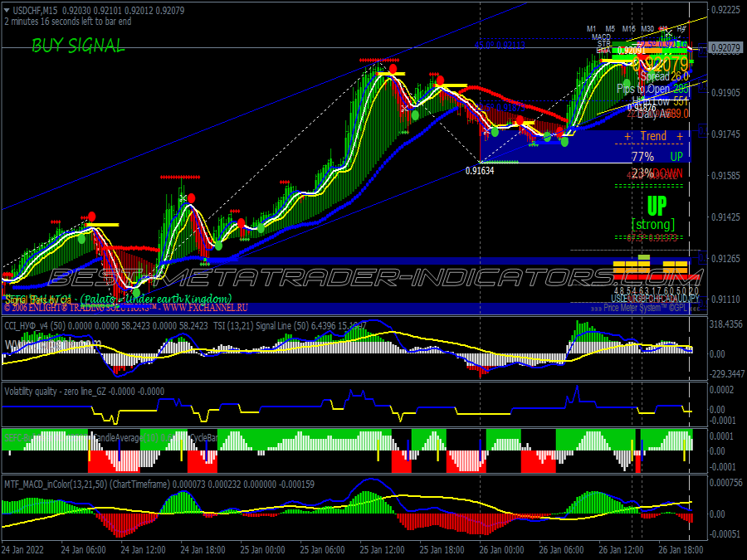The height and width of the screenshot is (560, 747).
Task: Click the lime green top block in the price meter
Action: pyautogui.click(x=643, y=258)
